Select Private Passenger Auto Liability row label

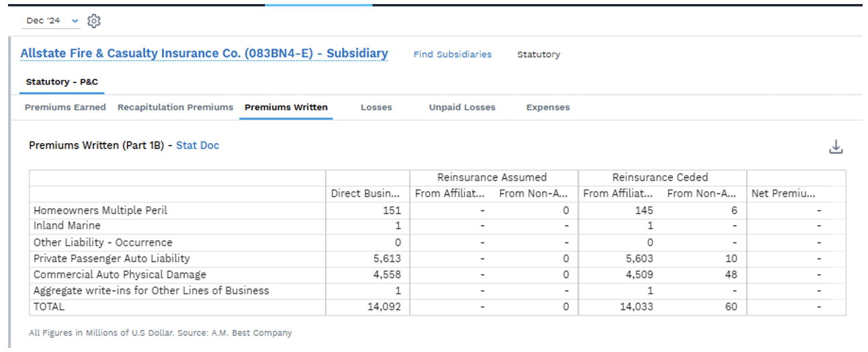112,259
